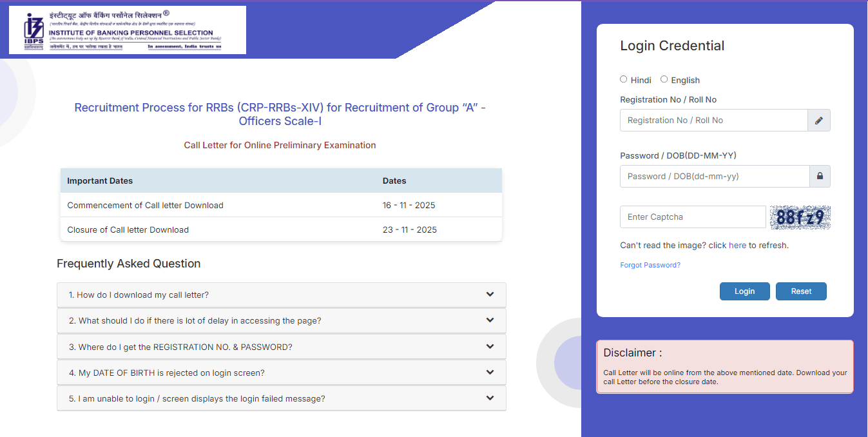The height and width of the screenshot is (437, 868).
Task: Click the Login Credential panel heading
Action: (672, 45)
